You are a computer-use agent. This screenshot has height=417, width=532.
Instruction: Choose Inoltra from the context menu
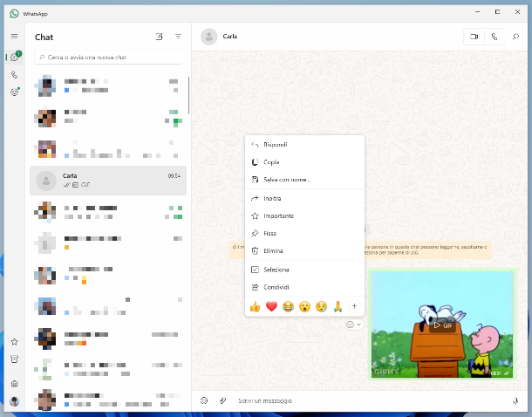(304, 199)
